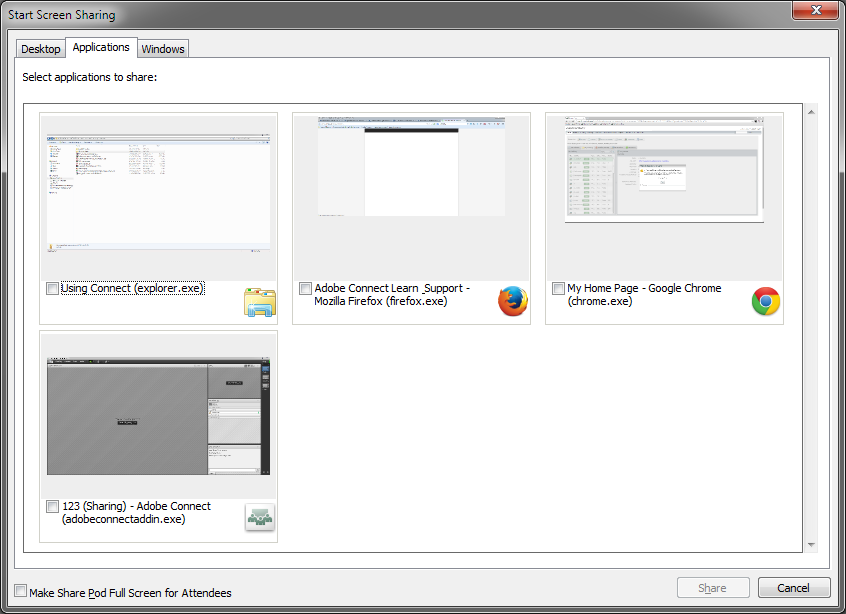Click the scrollbar up arrow
This screenshot has height=614, width=846.
pos(811,110)
